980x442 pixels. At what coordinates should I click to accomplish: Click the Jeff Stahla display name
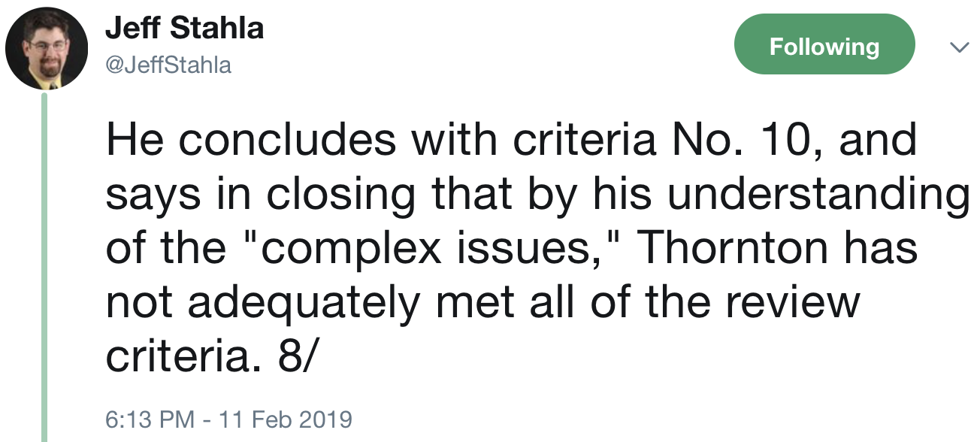(x=184, y=29)
